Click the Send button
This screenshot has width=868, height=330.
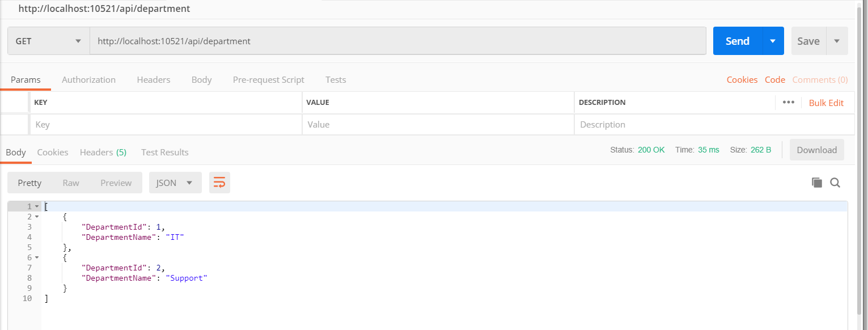(x=738, y=41)
